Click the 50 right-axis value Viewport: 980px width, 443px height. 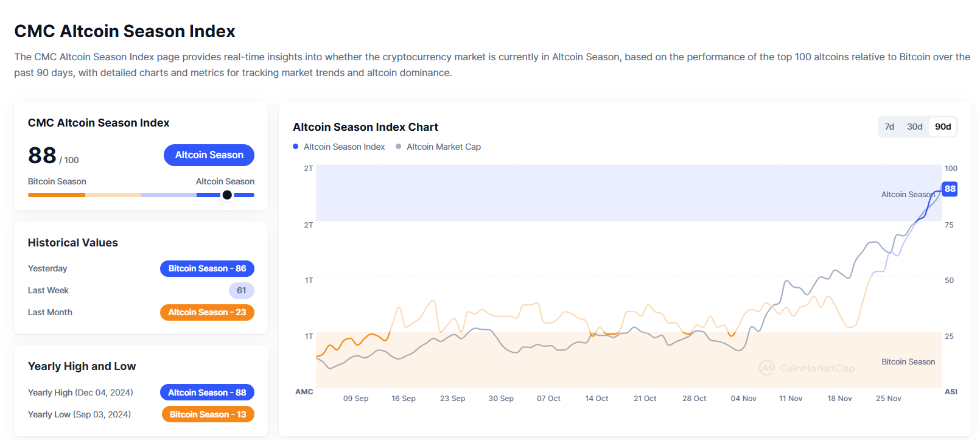(x=949, y=281)
